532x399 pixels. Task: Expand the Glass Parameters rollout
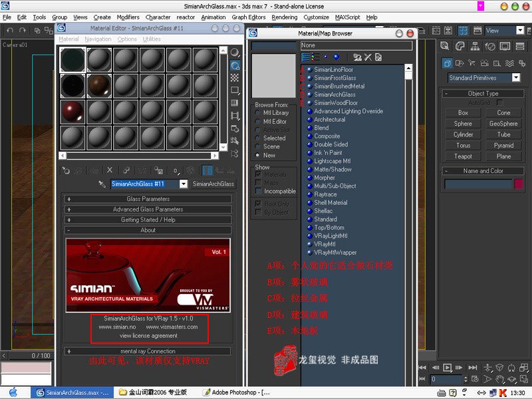pyautogui.click(x=148, y=199)
